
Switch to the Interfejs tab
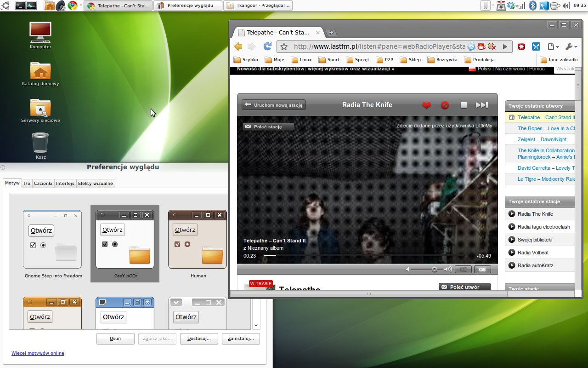click(65, 183)
